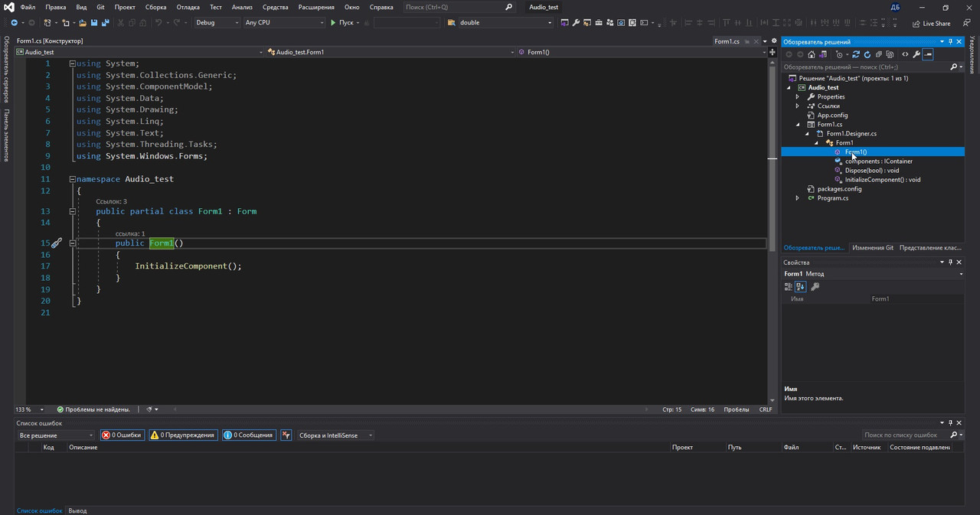Click the Alphabetical sort icon in Properties
Image resolution: width=980 pixels, height=515 pixels.
click(800, 286)
